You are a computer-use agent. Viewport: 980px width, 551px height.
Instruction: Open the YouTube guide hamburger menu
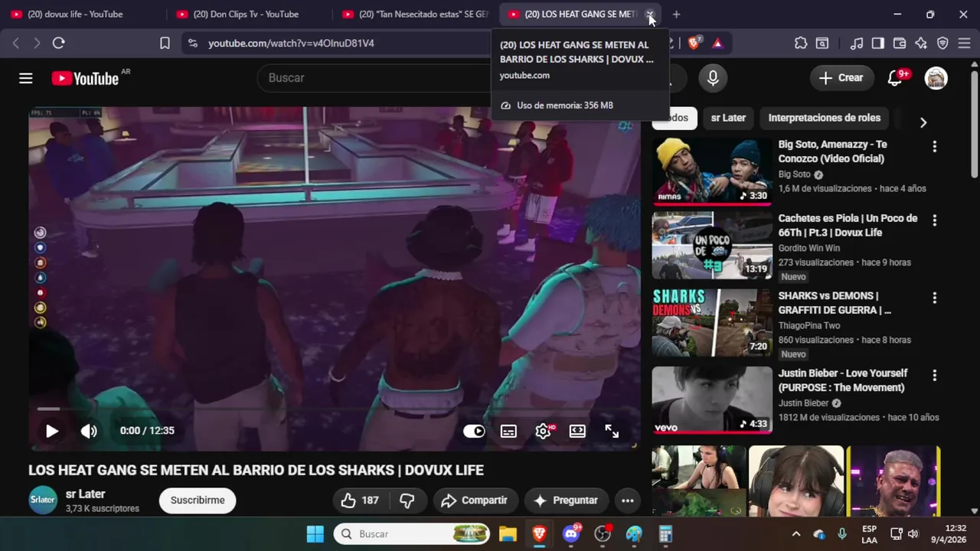(26, 78)
